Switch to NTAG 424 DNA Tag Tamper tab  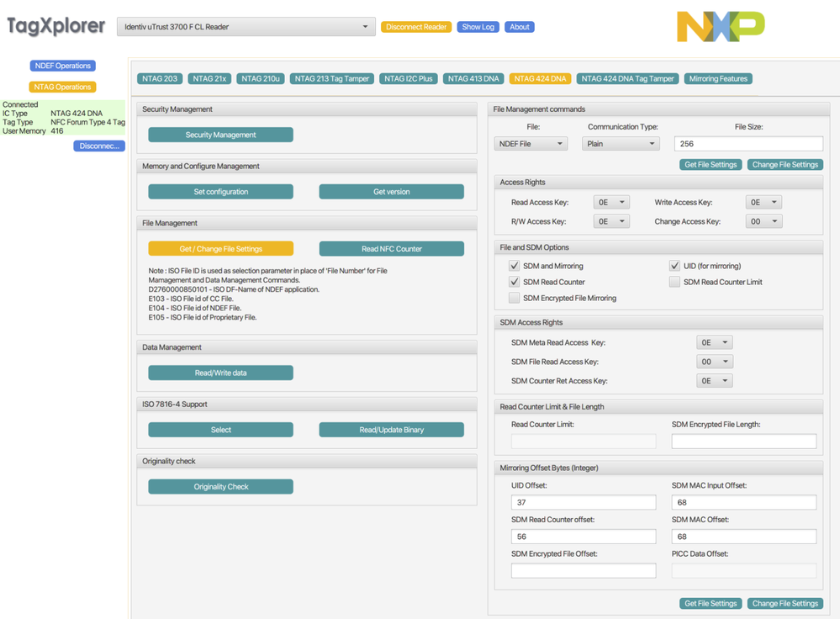click(627, 79)
